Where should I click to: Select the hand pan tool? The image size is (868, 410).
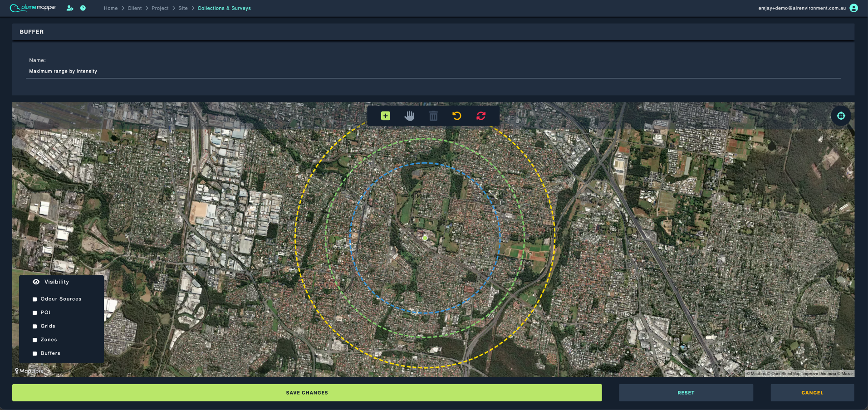(x=409, y=116)
